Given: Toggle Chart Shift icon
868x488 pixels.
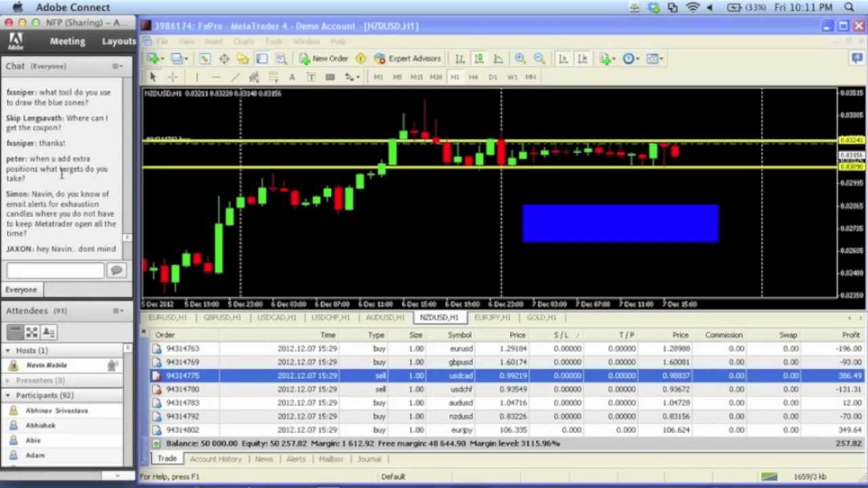Looking at the screenshot, I should pos(582,58).
